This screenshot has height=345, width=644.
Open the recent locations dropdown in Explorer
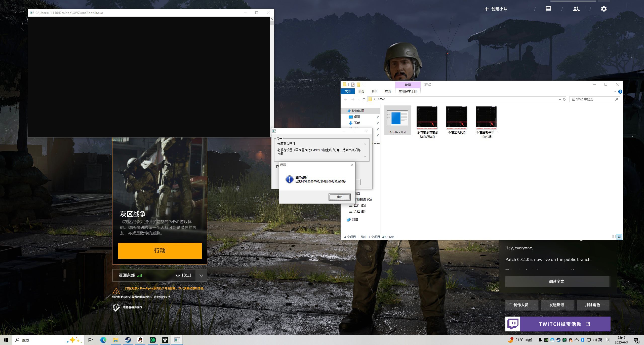pos(358,99)
